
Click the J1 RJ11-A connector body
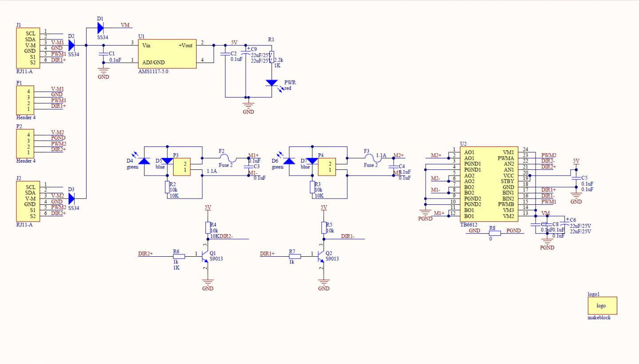click(28, 48)
